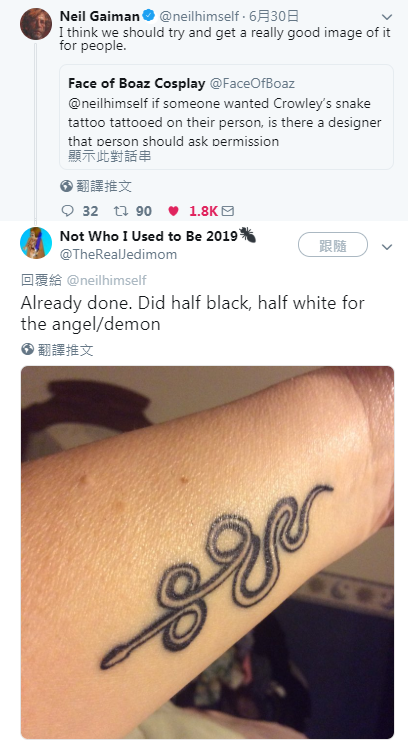Open the snake tattoo photo

(207, 552)
